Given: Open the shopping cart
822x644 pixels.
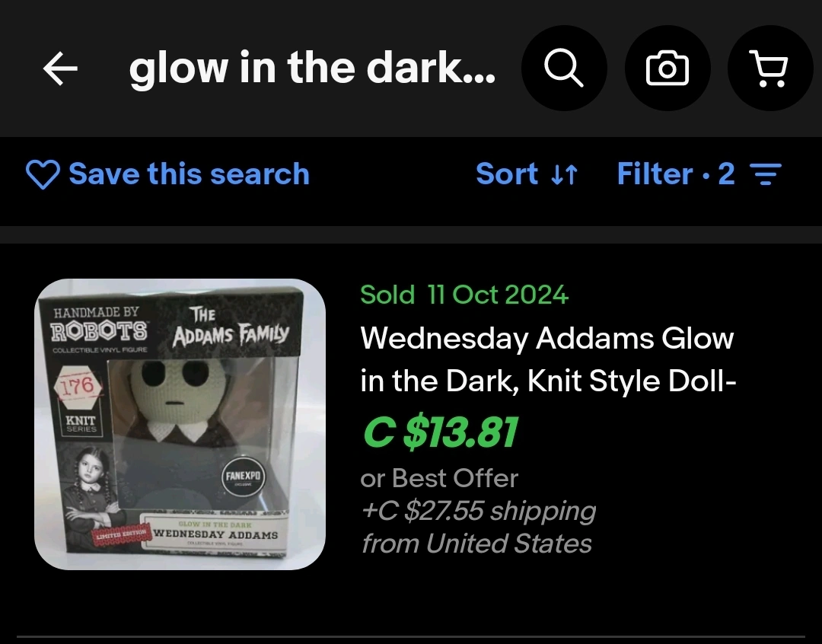Looking at the screenshot, I should (x=769, y=69).
